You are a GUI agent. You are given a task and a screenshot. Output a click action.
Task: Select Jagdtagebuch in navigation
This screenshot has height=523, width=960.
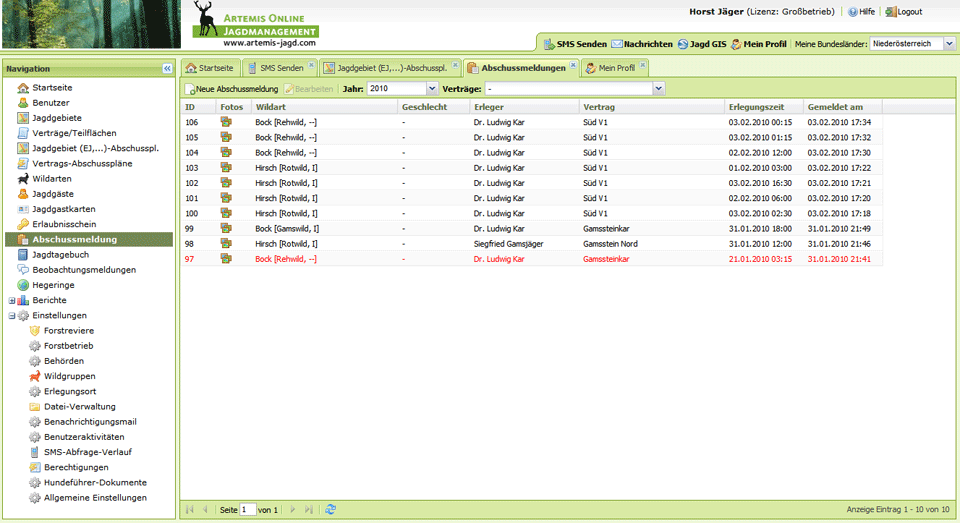(x=60, y=255)
